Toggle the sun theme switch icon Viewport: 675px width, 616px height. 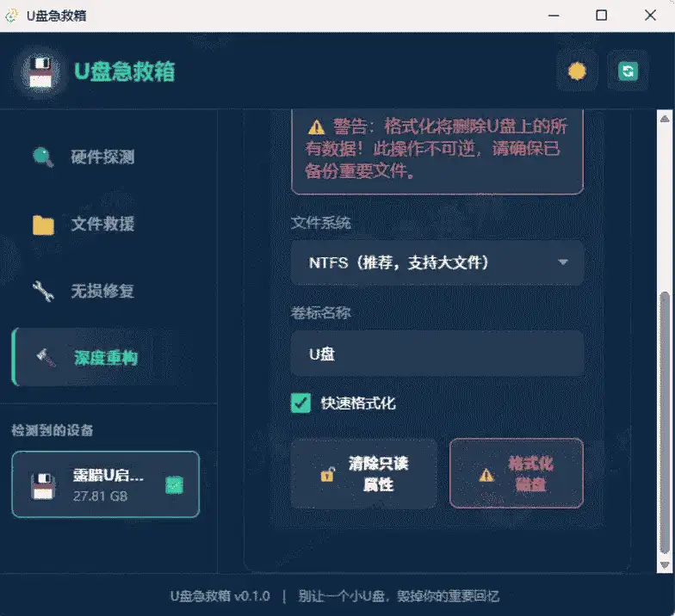click(577, 71)
